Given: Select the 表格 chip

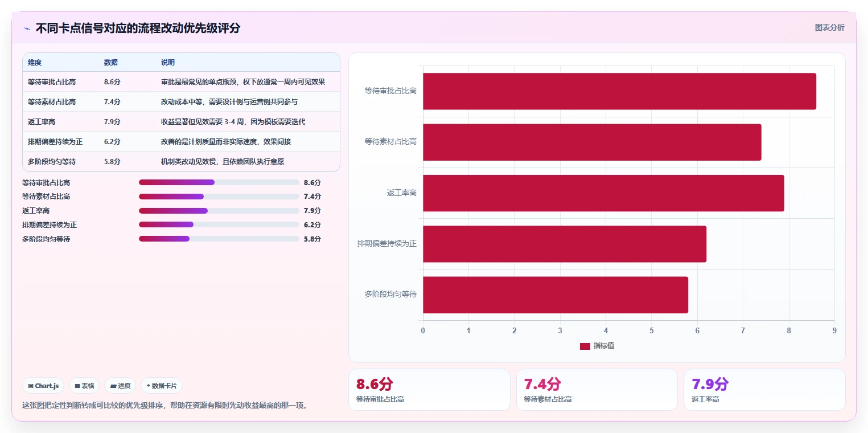Looking at the screenshot, I should [x=84, y=386].
